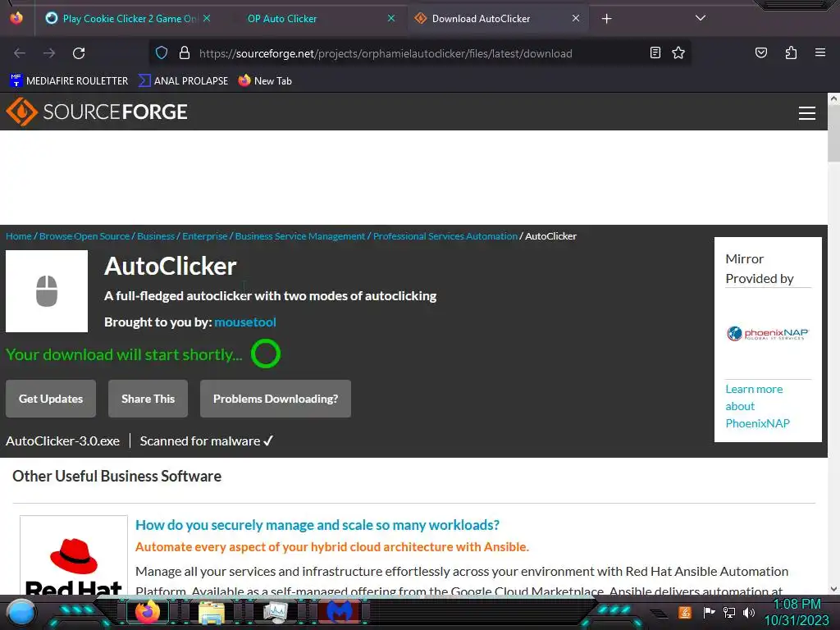The height and width of the screenshot is (630, 840).
Task: Open the MEDIAFIRE ROULETTER bookmark
Action: click(x=69, y=81)
